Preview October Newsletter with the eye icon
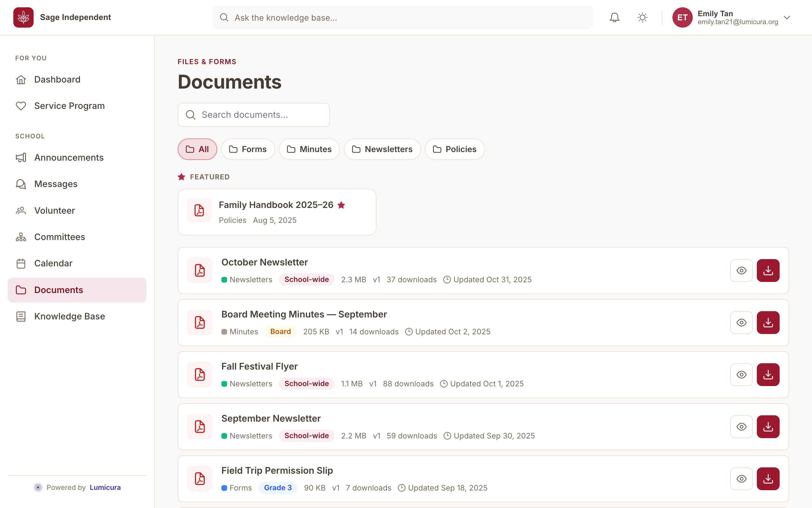The width and height of the screenshot is (812, 508). tap(742, 271)
